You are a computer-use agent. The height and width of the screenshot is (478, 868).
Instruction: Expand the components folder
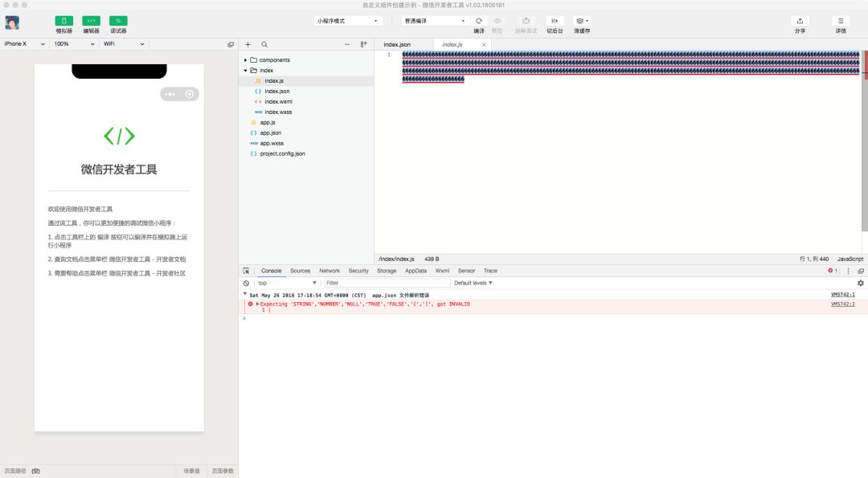click(x=245, y=59)
